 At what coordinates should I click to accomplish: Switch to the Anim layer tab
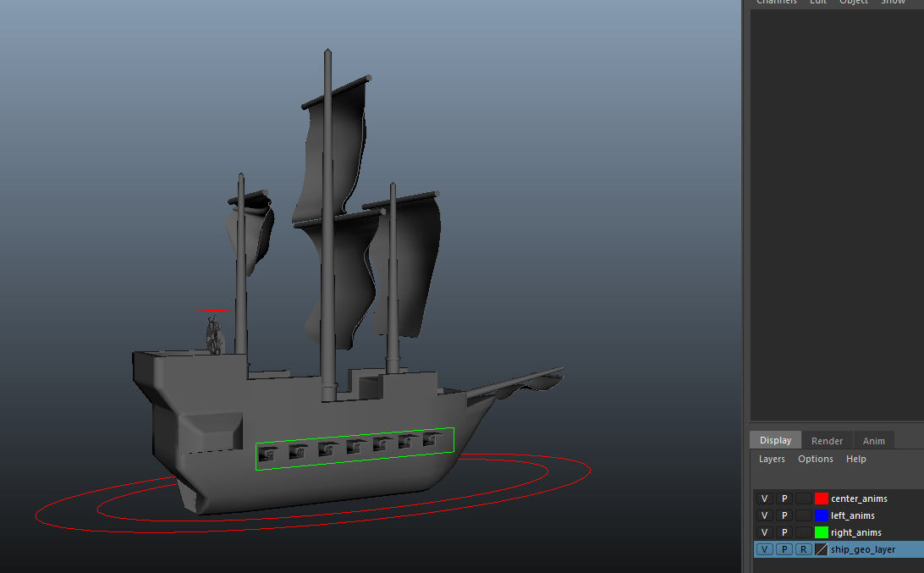873,440
